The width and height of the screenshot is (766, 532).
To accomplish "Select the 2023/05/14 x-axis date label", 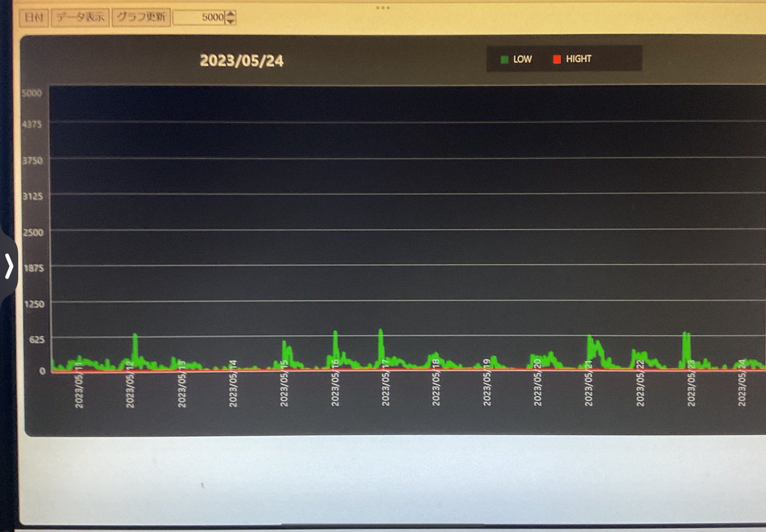I will click(x=233, y=383).
